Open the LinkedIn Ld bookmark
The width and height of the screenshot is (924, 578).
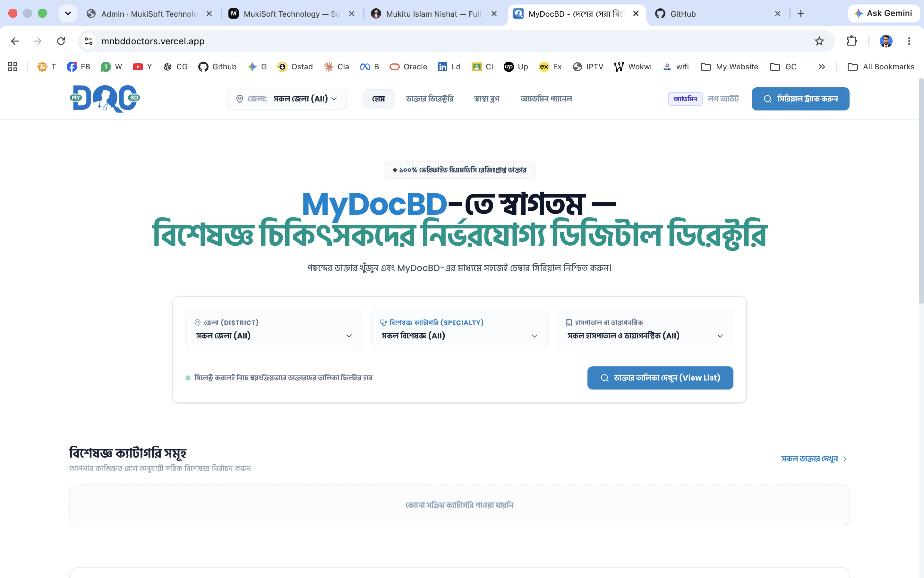click(449, 66)
